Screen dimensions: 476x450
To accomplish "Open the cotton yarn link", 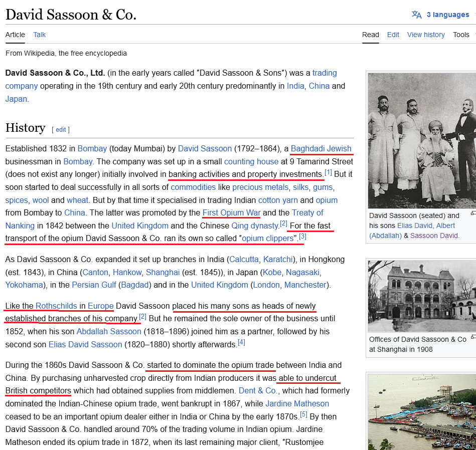I will tap(278, 200).
